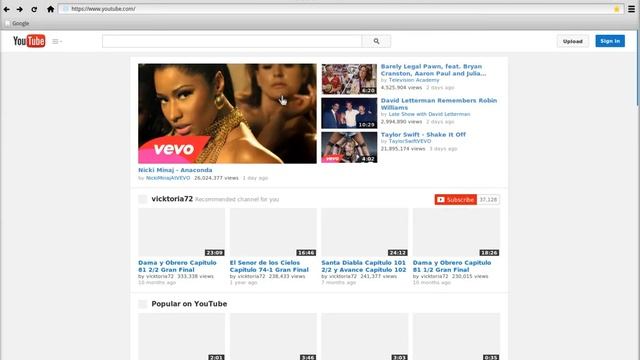This screenshot has height=360, width=640.
Task: Click the magnifier search button
Action: 376,41
